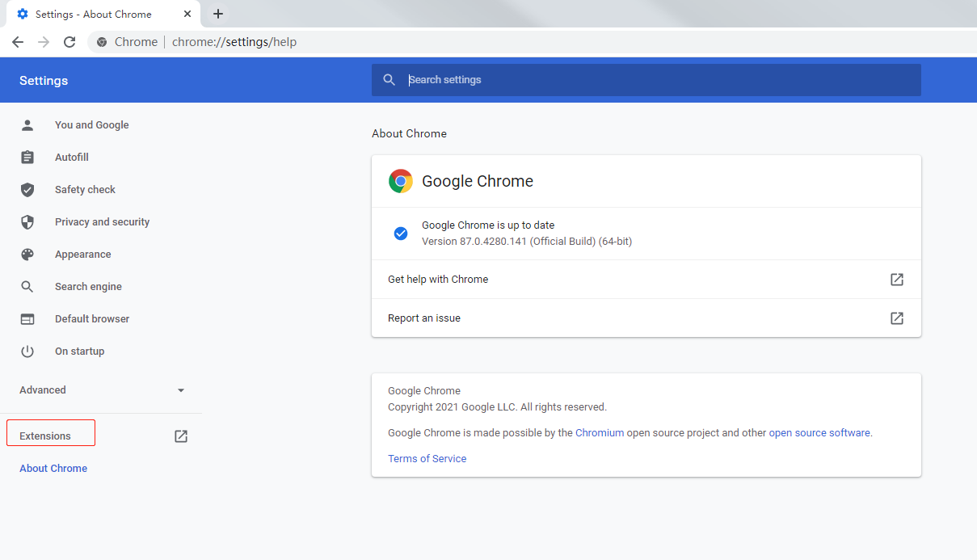Screen dimensions: 977x560
Task: Click the Copyright 2021 Google LLC text
Action: click(497, 407)
